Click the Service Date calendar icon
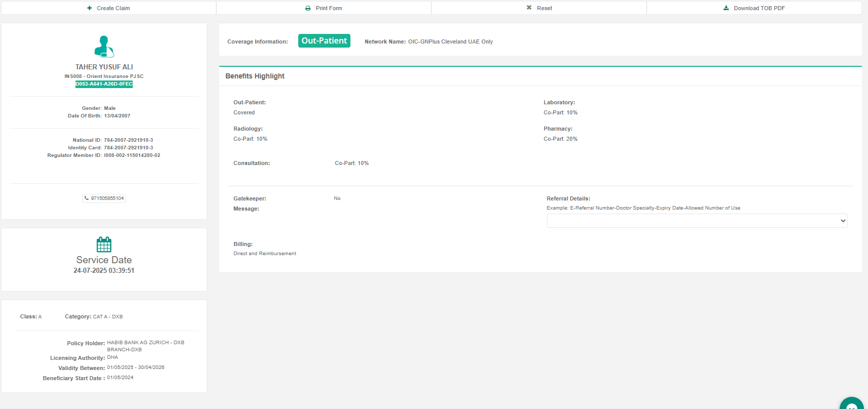Image resolution: width=868 pixels, height=409 pixels. click(x=104, y=244)
